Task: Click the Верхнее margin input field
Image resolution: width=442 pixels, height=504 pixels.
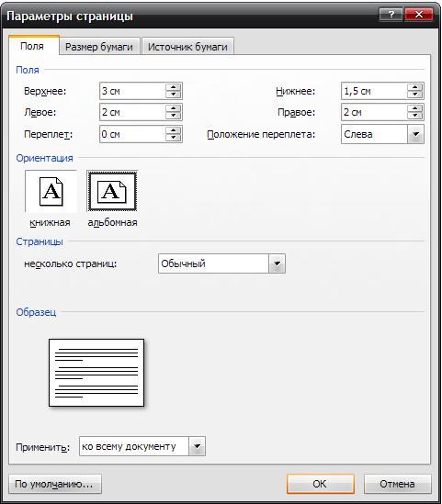Action: tap(132, 91)
